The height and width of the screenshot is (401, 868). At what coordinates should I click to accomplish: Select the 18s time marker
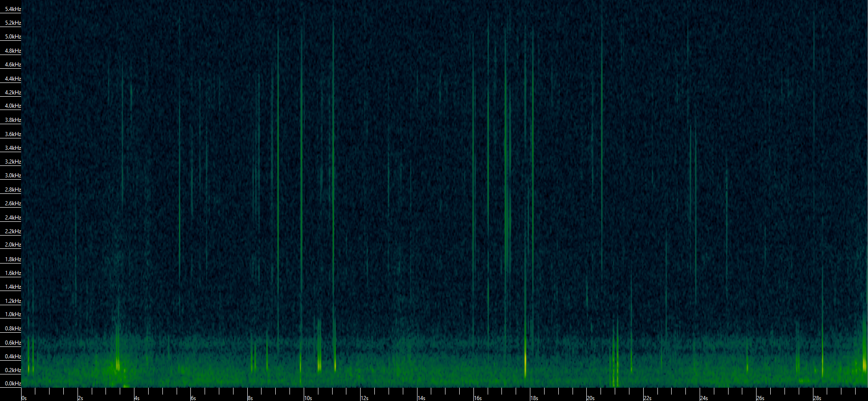click(534, 398)
